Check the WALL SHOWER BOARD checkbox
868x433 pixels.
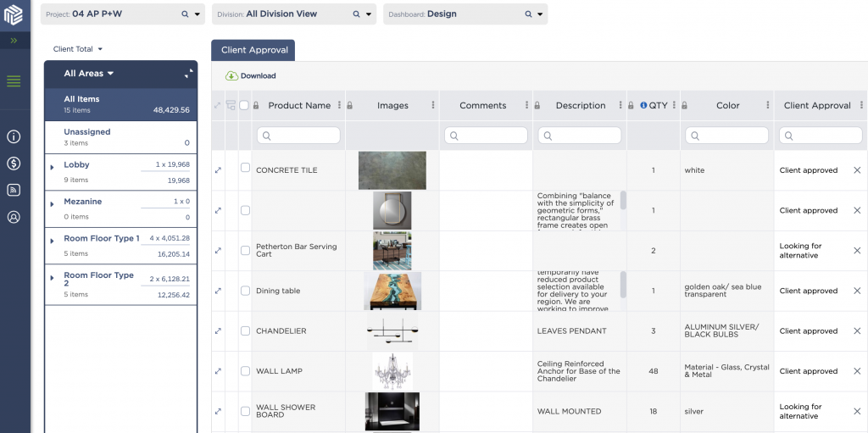(x=245, y=412)
